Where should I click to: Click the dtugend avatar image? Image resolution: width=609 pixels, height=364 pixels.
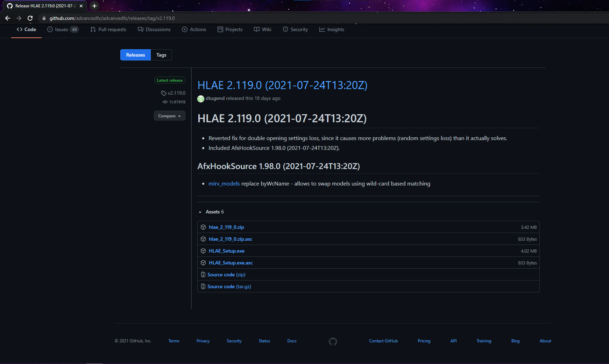[x=201, y=99]
